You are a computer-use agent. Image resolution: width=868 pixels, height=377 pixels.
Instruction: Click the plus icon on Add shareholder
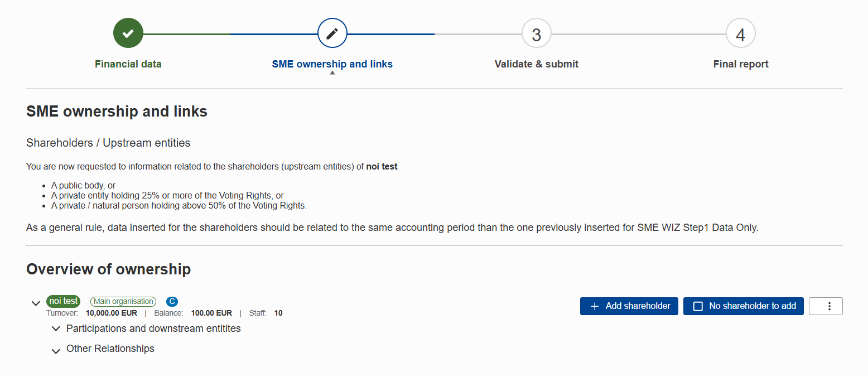[595, 306]
